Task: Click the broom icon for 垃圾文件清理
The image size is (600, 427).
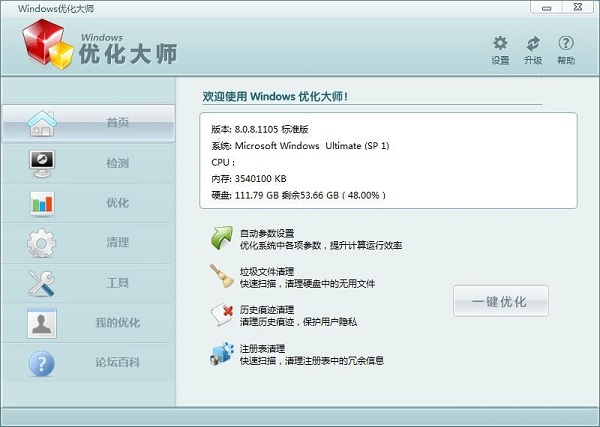Action: 222,276
